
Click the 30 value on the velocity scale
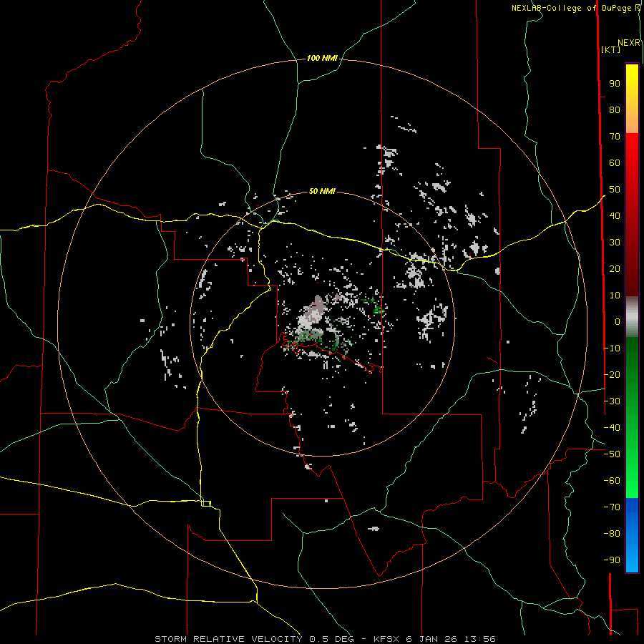(x=615, y=243)
